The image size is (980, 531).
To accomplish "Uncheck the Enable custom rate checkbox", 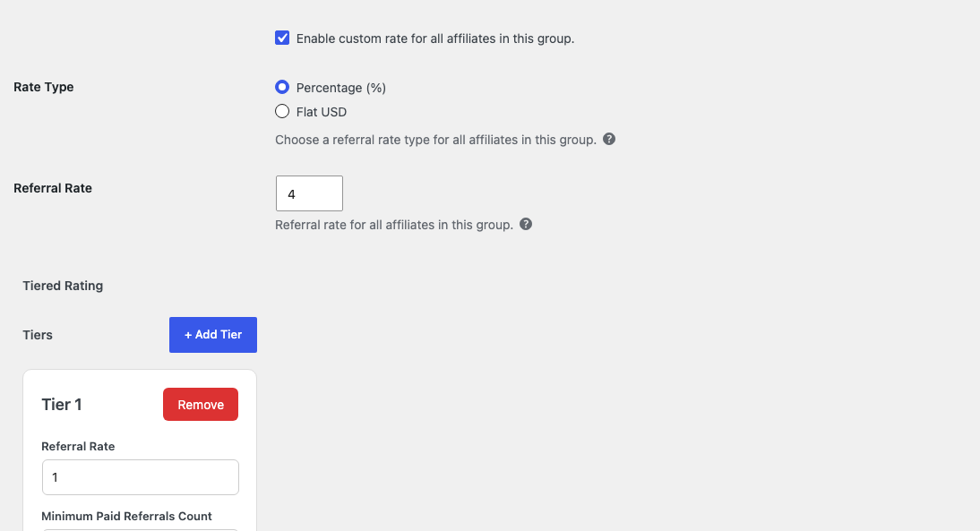I will 282,39.
